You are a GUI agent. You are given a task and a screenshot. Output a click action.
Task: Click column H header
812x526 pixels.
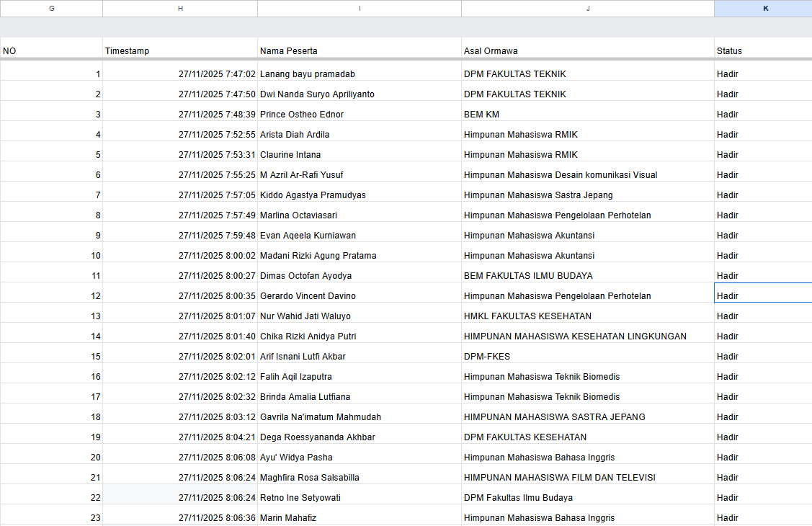click(x=180, y=8)
